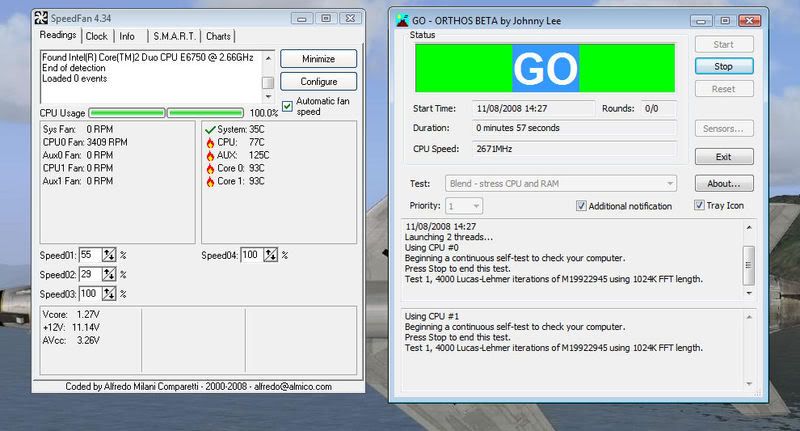The height and width of the screenshot is (431, 800).
Task: Open the Priority dropdown
Action: pyautogui.click(x=464, y=206)
